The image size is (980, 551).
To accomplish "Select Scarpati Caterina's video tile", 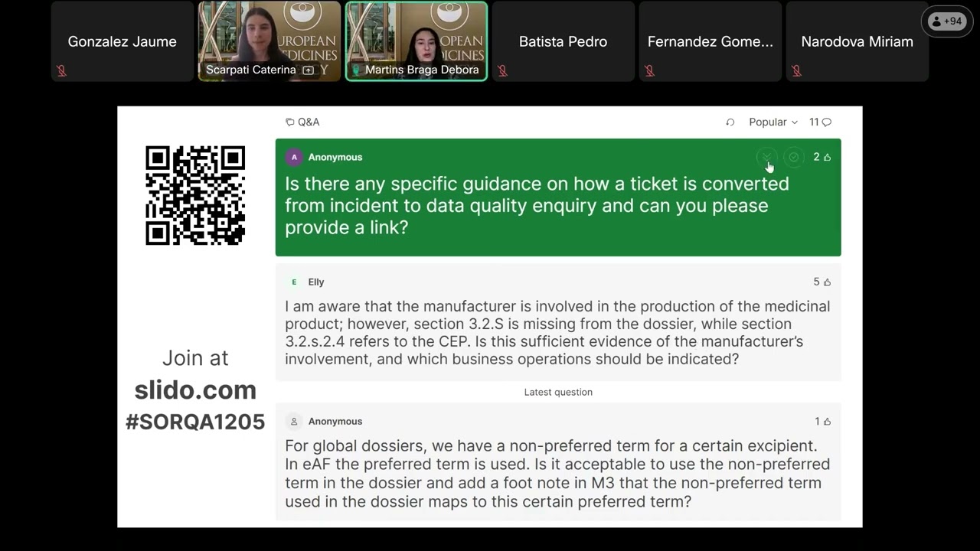I will click(x=269, y=41).
